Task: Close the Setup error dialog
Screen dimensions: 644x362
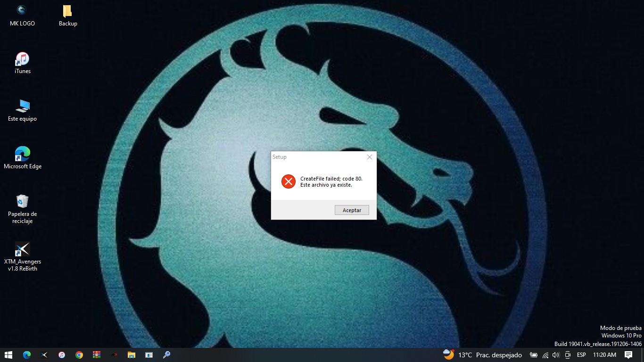Action: (370, 157)
